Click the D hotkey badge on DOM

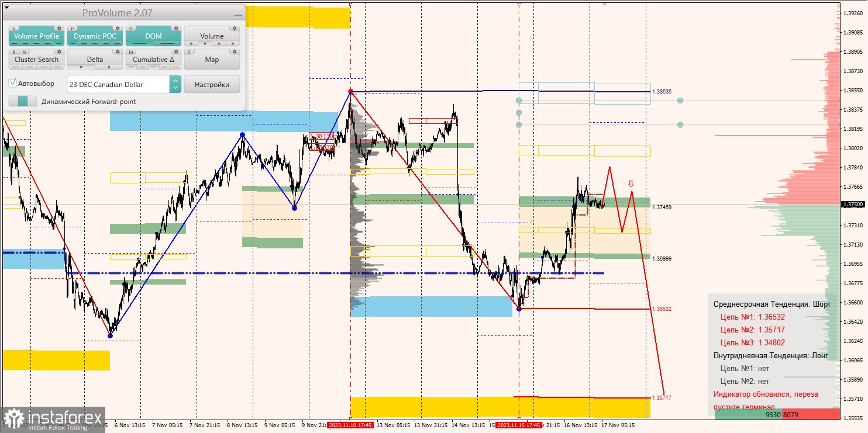(x=131, y=29)
